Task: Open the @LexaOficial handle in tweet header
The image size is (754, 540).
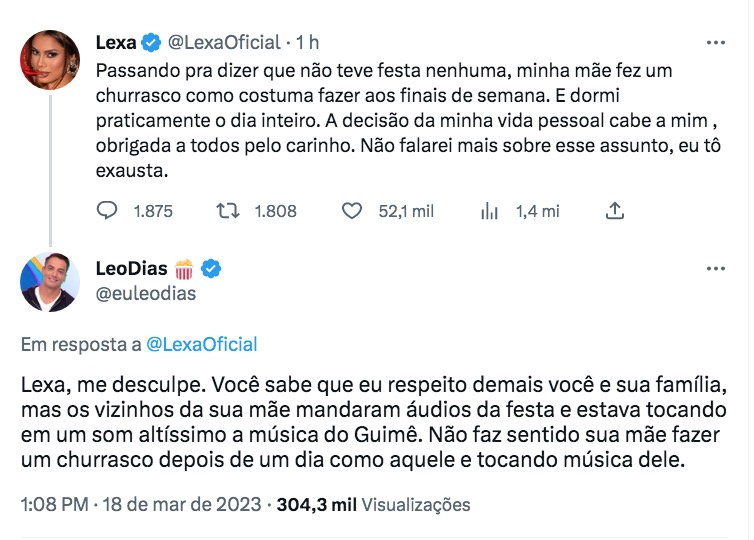Action: point(224,42)
